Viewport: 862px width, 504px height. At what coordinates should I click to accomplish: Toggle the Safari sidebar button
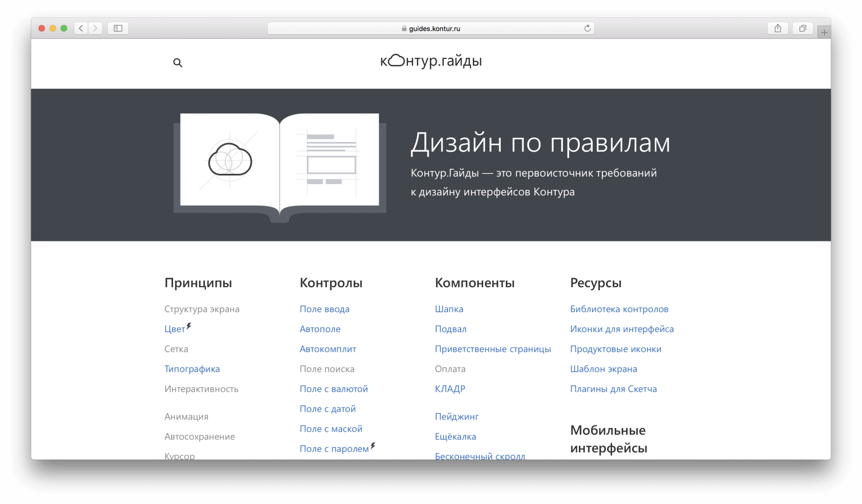[118, 28]
